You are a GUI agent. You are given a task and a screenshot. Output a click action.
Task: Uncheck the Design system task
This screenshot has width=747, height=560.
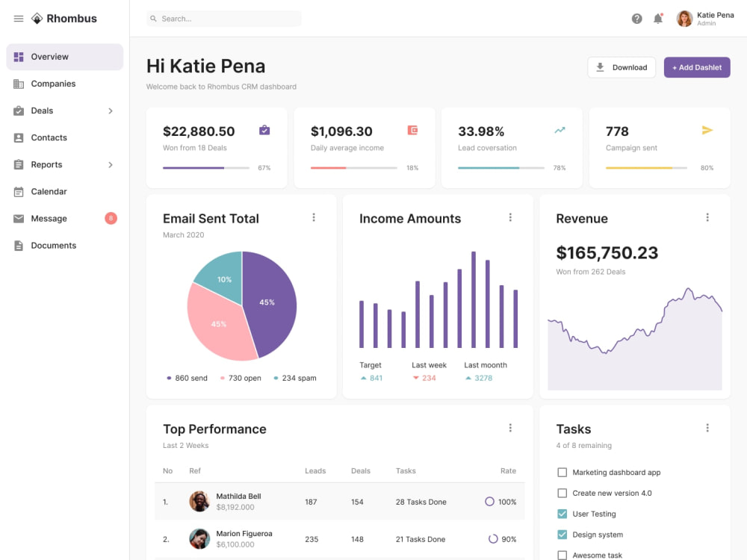click(x=562, y=535)
